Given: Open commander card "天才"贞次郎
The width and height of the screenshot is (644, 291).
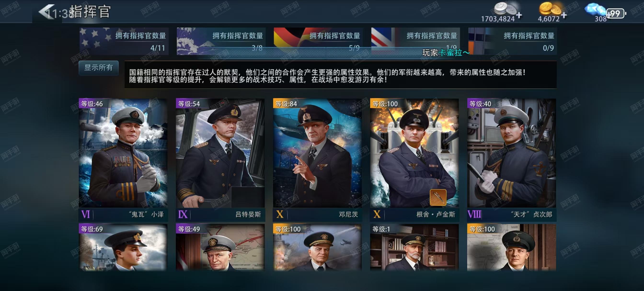Looking at the screenshot, I should click(512, 160).
